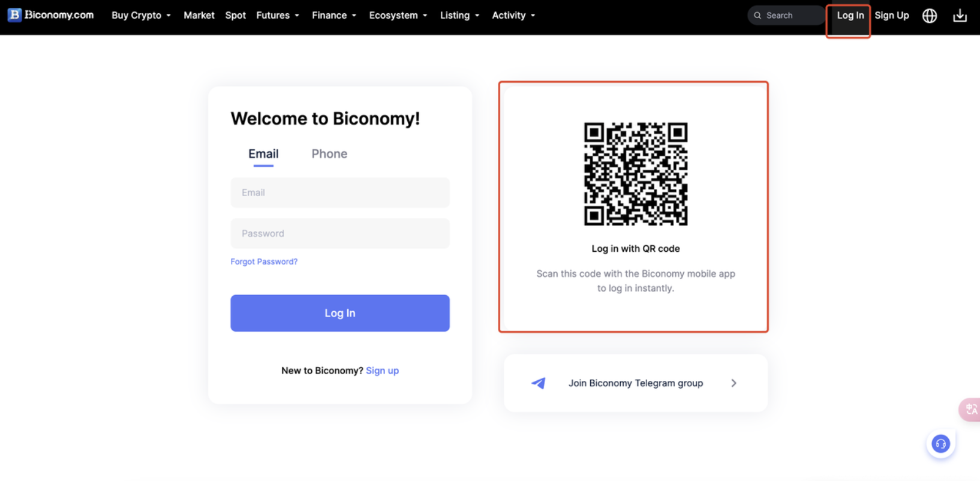980x481 pixels.
Task: Click the Telegram paper plane icon
Action: coord(539,383)
